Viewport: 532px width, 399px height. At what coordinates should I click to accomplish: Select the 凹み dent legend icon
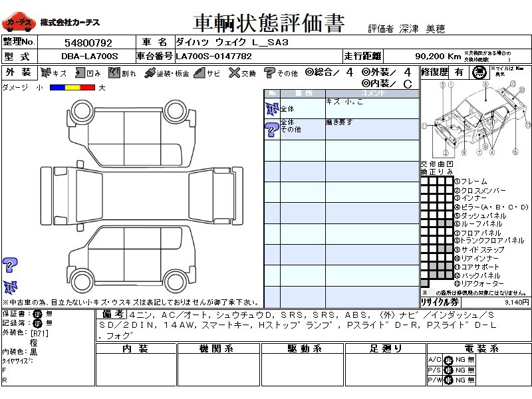(x=80, y=72)
